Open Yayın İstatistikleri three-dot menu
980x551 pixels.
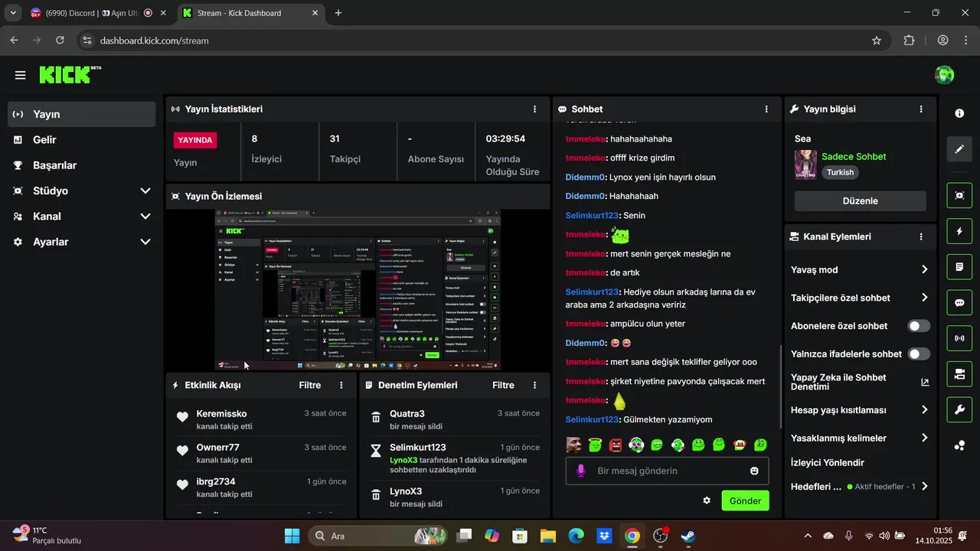pyautogui.click(x=534, y=109)
